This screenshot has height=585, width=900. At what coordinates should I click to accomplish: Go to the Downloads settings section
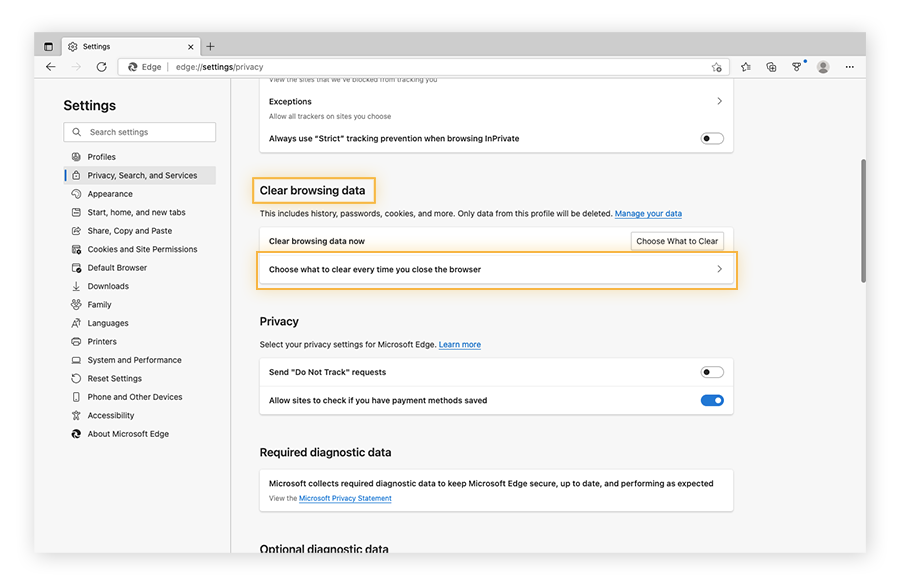108,286
